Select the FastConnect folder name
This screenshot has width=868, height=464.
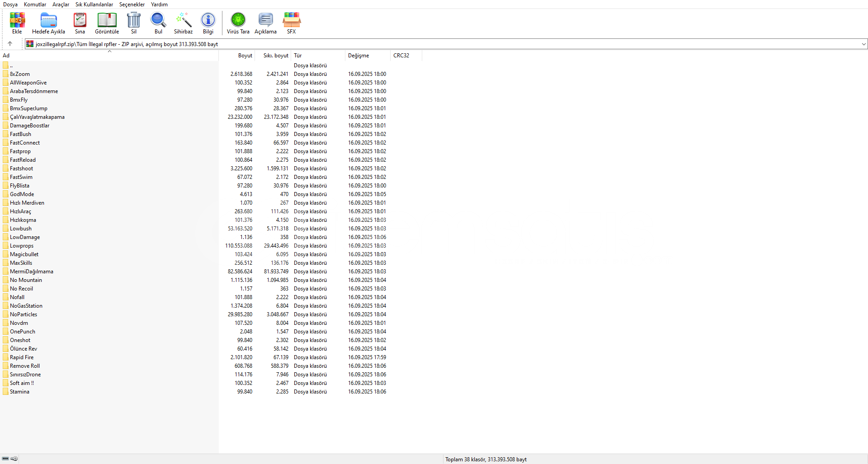(25, 143)
